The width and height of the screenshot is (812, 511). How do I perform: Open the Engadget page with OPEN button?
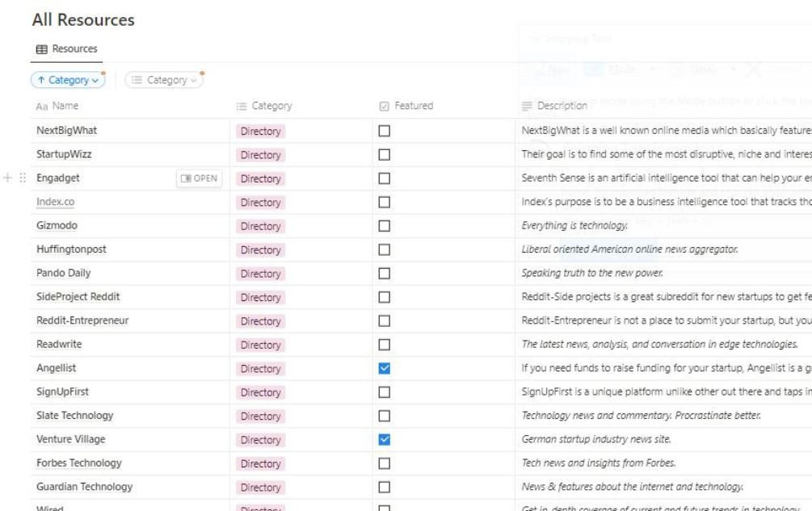point(200,178)
